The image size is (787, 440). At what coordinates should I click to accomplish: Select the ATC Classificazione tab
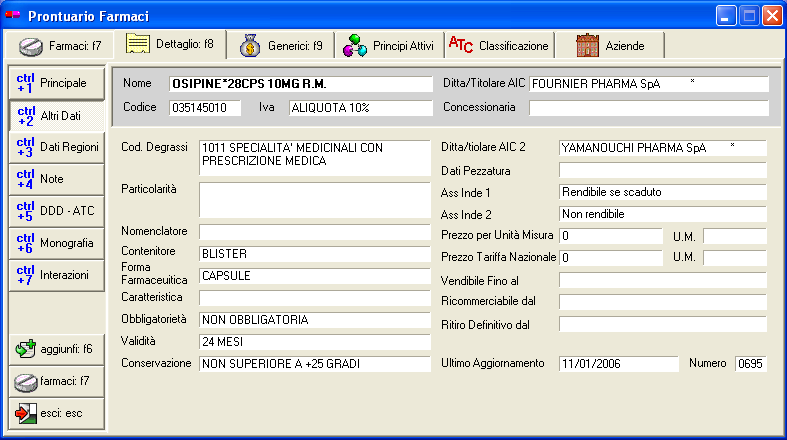point(499,46)
